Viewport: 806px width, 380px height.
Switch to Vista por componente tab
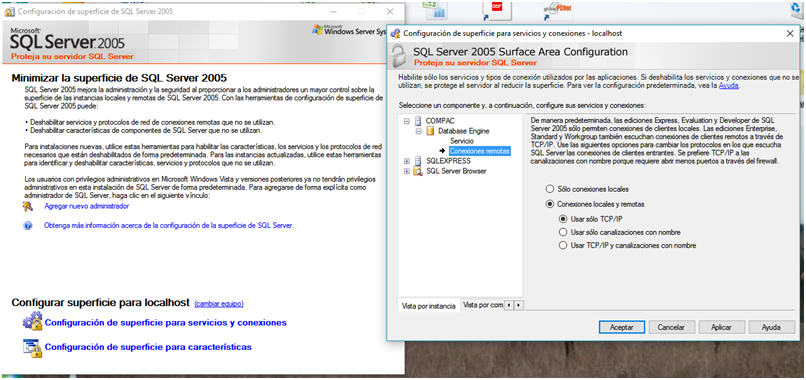tap(482, 305)
